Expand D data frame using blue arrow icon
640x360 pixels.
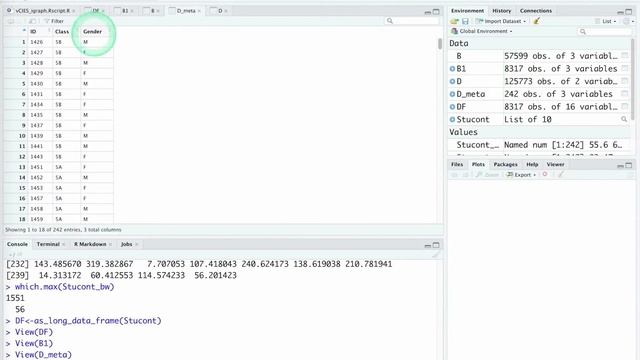(452, 82)
